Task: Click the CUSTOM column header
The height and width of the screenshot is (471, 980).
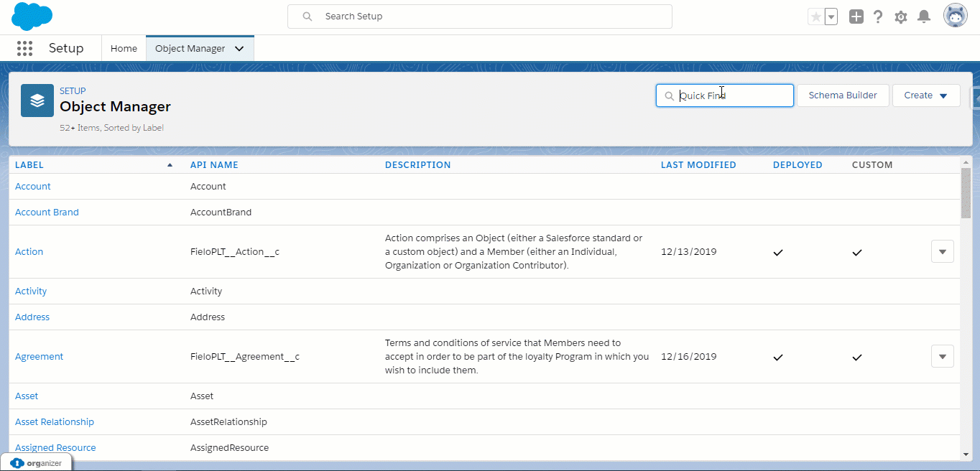Action: click(872, 164)
